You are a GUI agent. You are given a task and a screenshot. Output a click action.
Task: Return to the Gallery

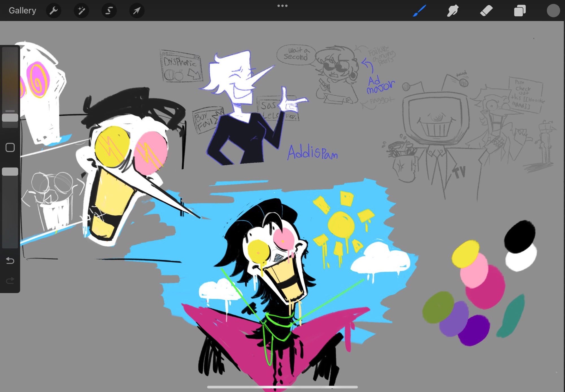(x=22, y=11)
